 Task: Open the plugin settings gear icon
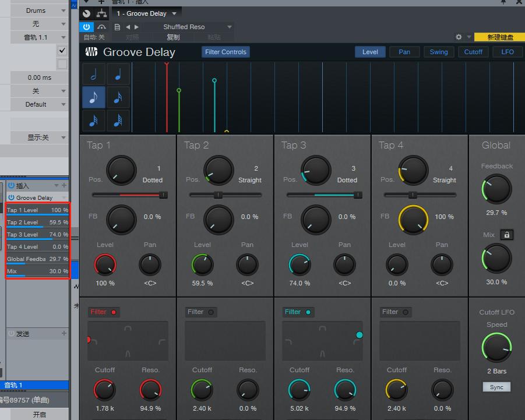coord(459,37)
